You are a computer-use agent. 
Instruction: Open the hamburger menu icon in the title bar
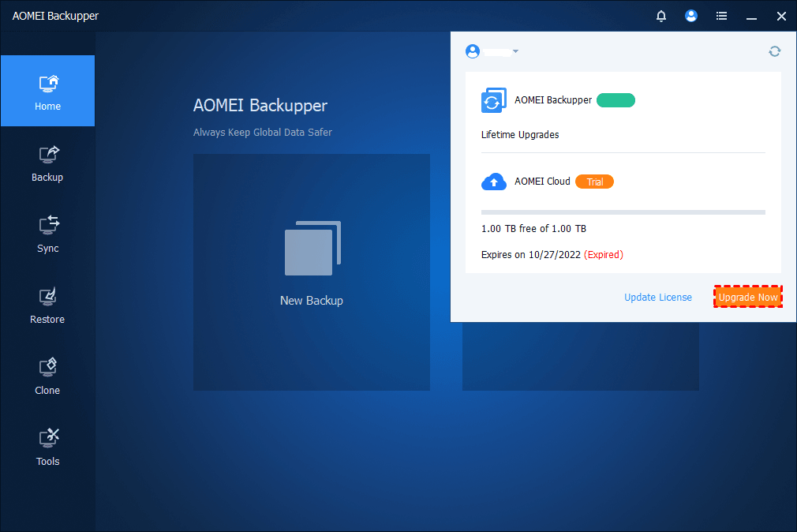pos(721,17)
